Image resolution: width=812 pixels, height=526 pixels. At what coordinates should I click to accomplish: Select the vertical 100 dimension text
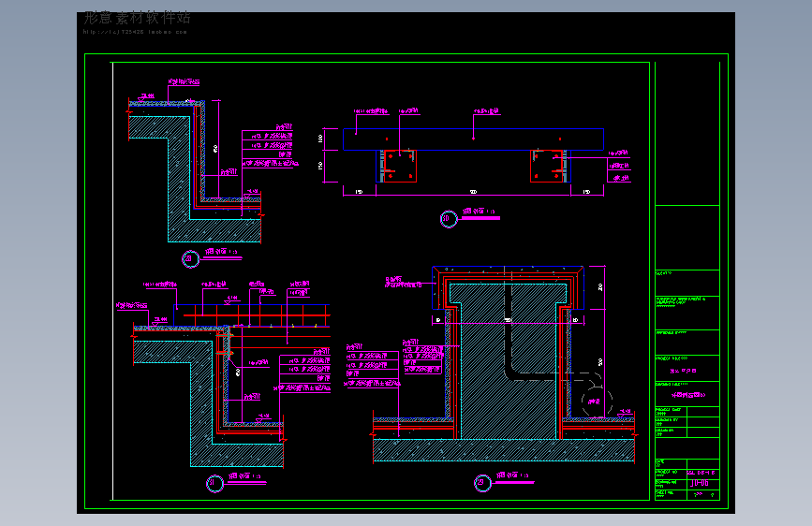(x=320, y=139)
